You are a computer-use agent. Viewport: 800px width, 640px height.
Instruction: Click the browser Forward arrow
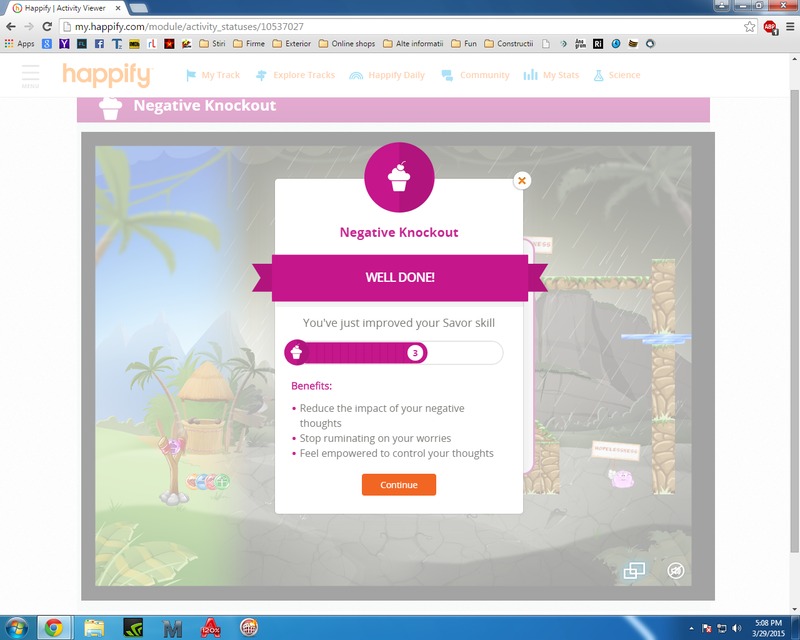click(x=29, y=27)
